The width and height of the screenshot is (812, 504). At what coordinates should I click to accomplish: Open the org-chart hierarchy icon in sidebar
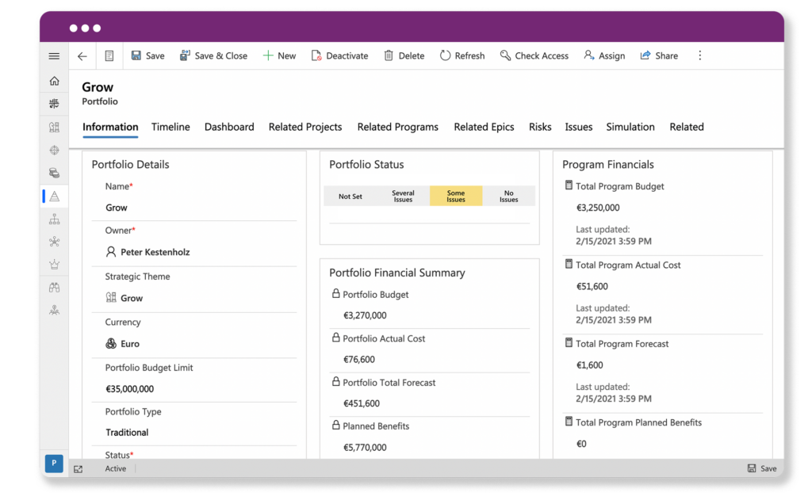[54, 220]
